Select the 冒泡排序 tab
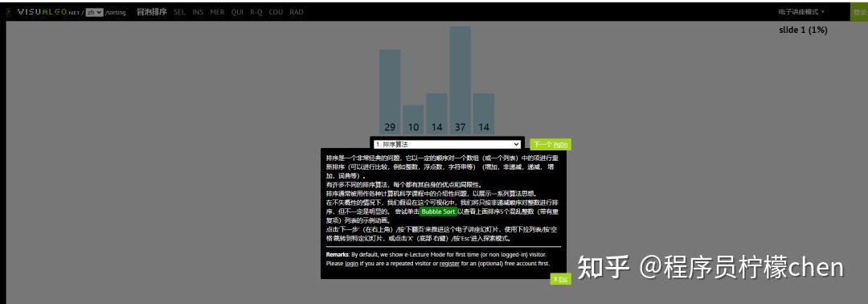Image resolution: width=868 pixels, height=304 pixels. pos(152,11)
